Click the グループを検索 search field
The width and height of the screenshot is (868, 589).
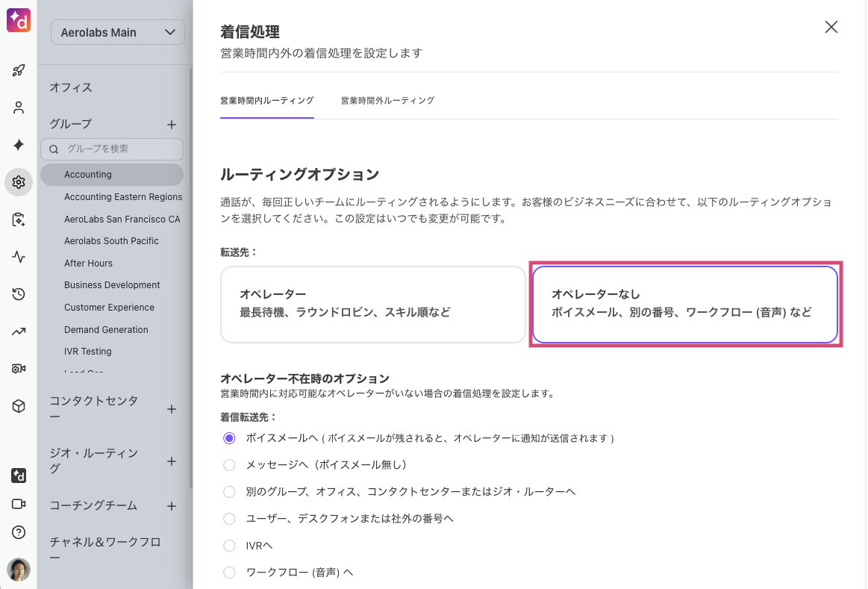tap(119, 149)
